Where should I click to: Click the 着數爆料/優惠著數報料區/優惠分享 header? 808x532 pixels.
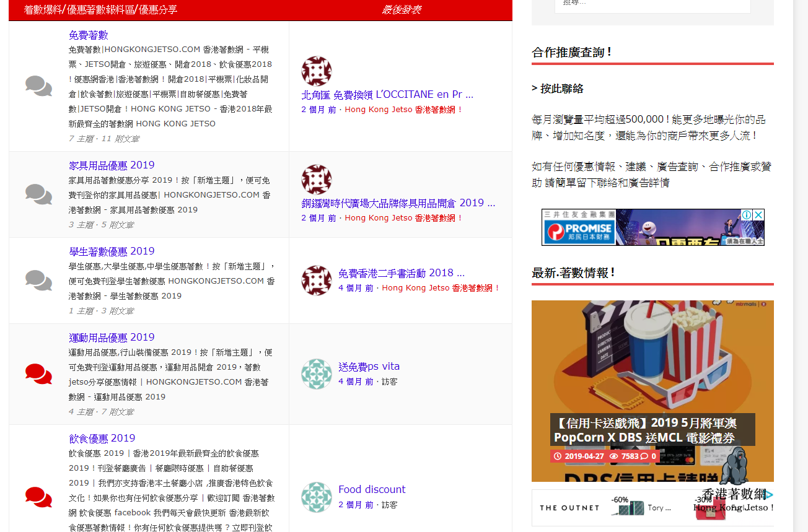click(x=100, y=9)
